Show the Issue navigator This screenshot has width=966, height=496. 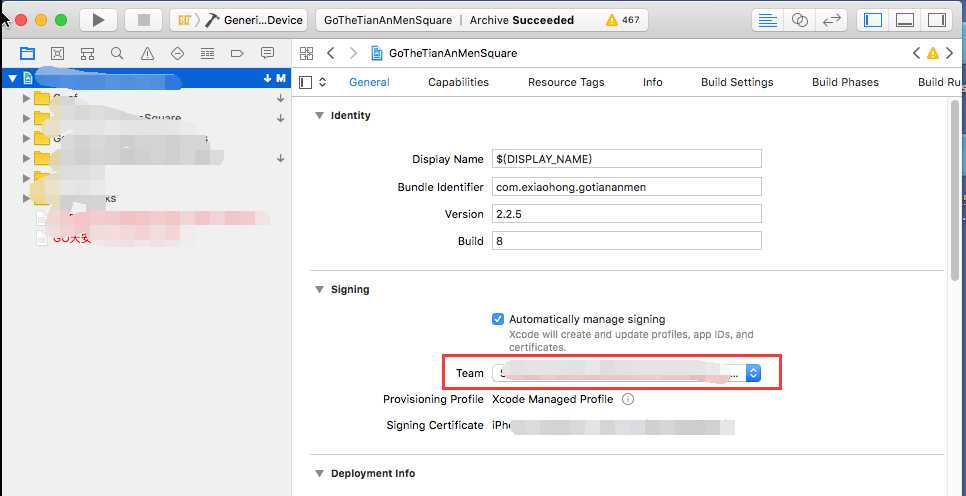147,54
